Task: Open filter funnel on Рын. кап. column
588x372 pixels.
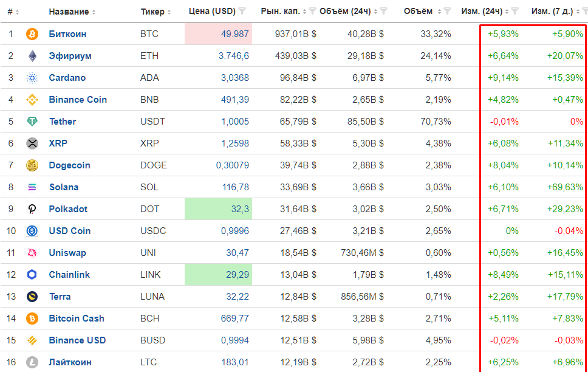Action: coord(312,12)
